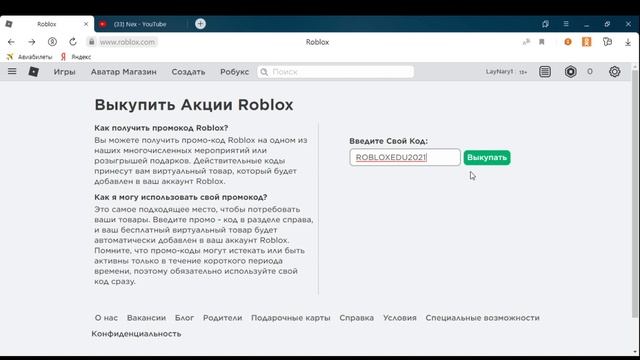The width and height of the screenshot is (640, 360).
Task: Go forward with the browser forward arrow
Action: pyautogui.click(x=31, y=42)
